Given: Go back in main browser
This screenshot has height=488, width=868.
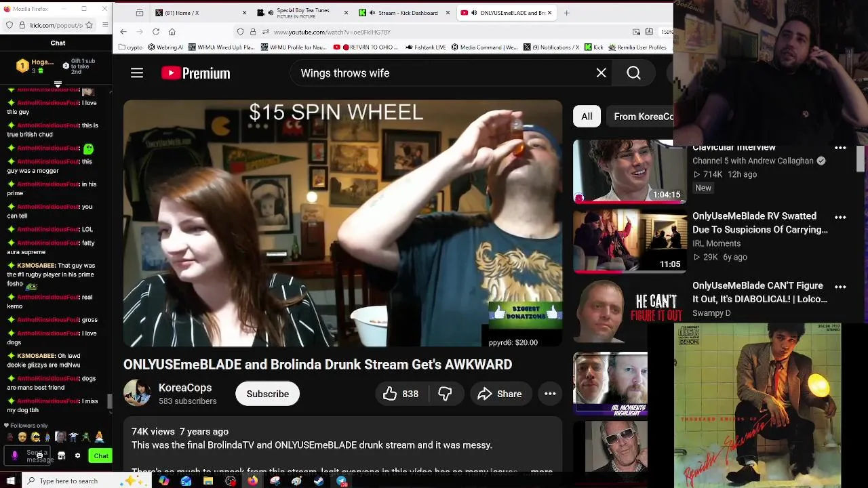Looking at the screenshot, I should click(x=123, y=32).
